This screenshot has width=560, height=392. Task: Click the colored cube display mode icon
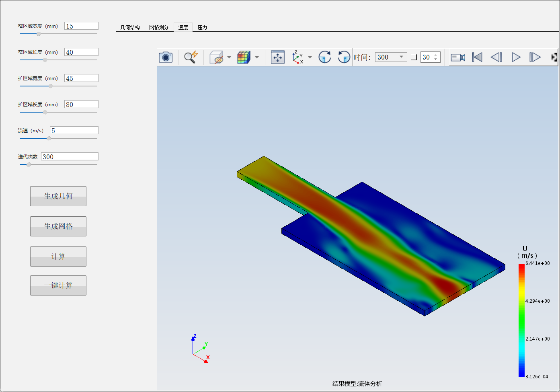click(x=244, y=57)
